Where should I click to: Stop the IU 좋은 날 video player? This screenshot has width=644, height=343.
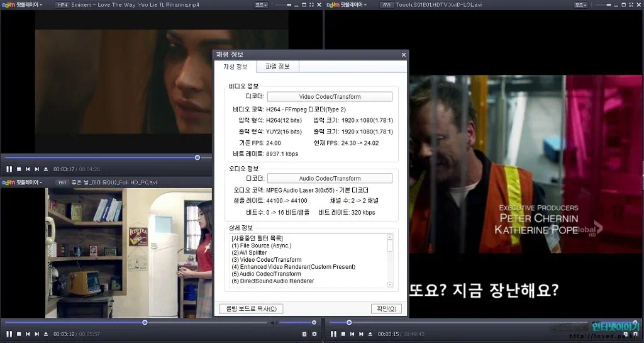tap(19, 334)
